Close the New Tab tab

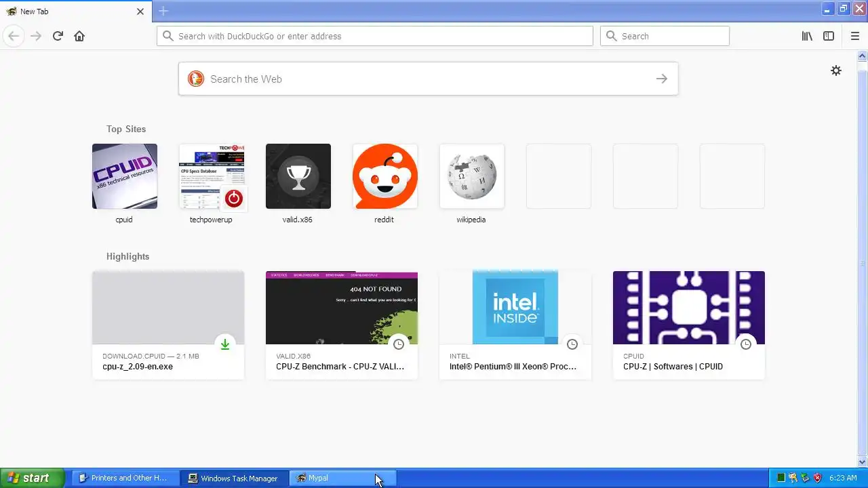pos(140,12)
